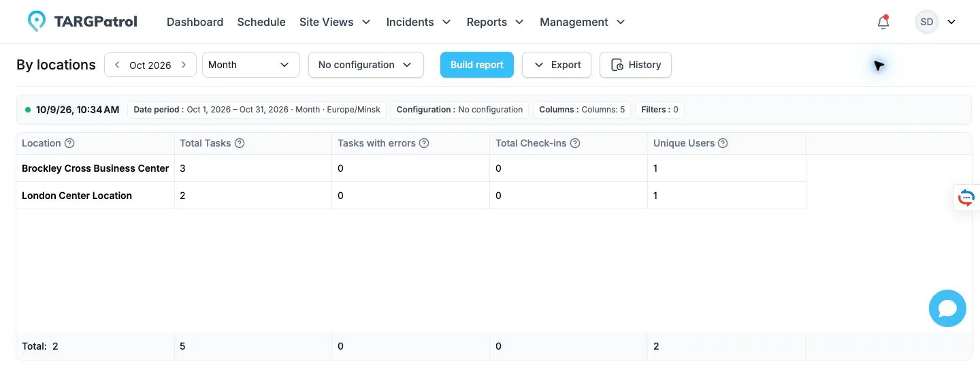Expand the Site Views menu
The width and height of the screenshot is (980, 368).
point(335,22)
